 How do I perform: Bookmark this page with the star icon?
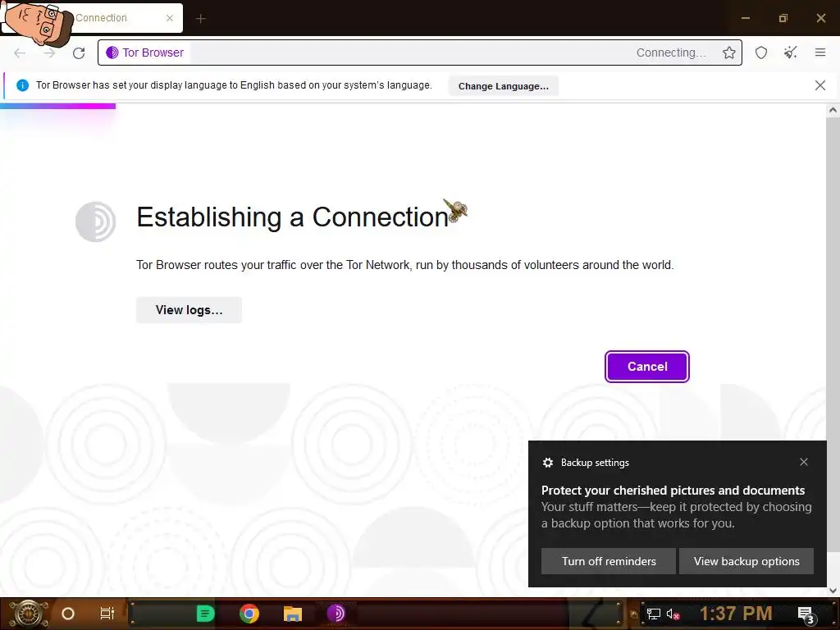pos(728,52)
